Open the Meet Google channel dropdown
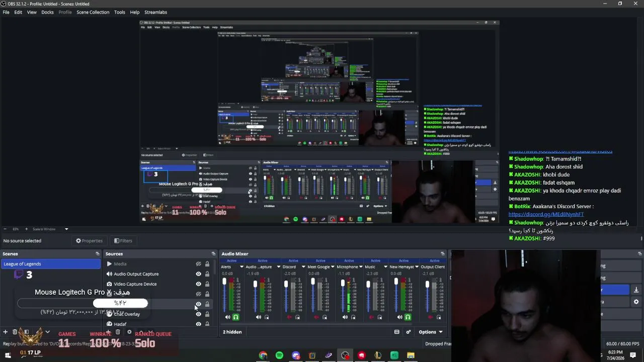This screenshot has width=644, height=362. (333, 267)
